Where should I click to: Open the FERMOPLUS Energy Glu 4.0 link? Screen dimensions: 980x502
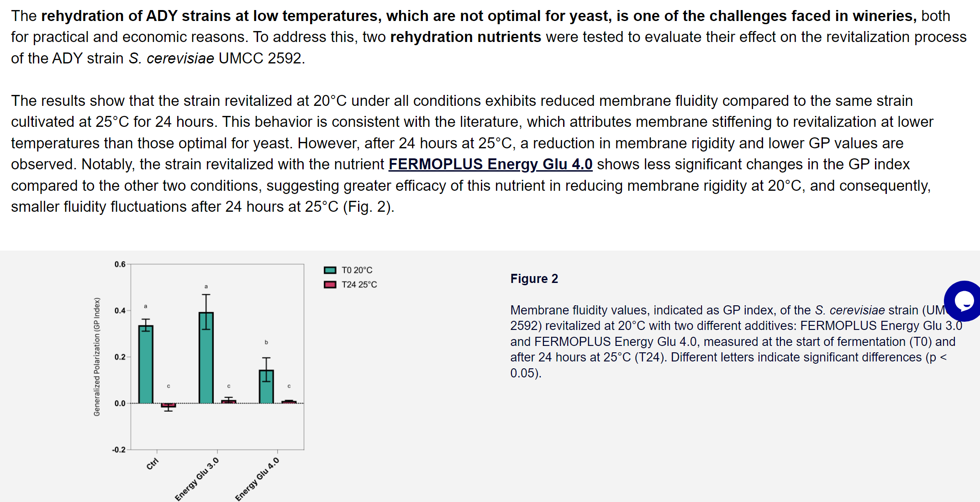click(x=490, y=164)
